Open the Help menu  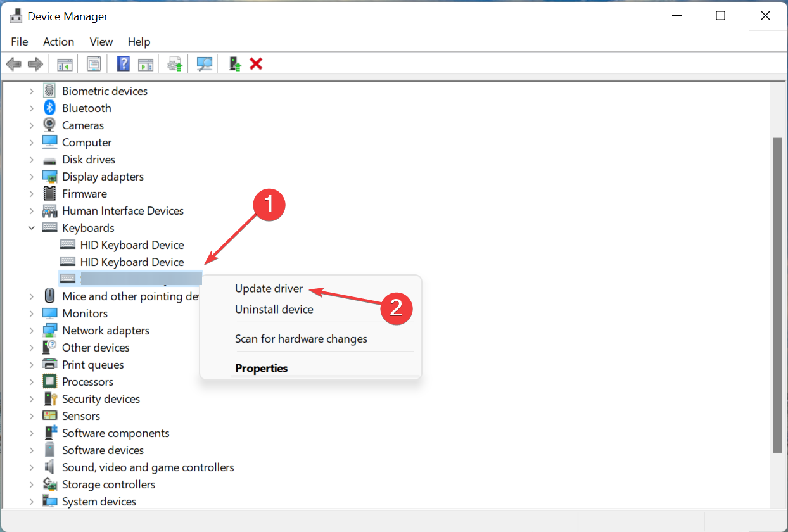point(139,42)
